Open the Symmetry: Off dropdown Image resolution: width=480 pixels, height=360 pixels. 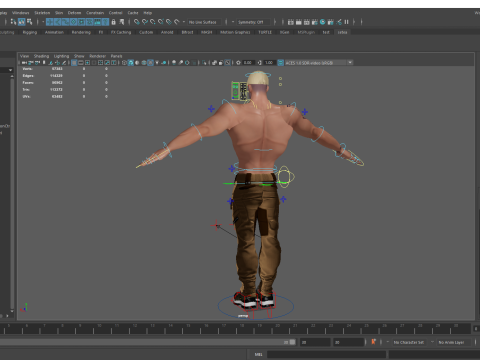(x=253, y=22)
